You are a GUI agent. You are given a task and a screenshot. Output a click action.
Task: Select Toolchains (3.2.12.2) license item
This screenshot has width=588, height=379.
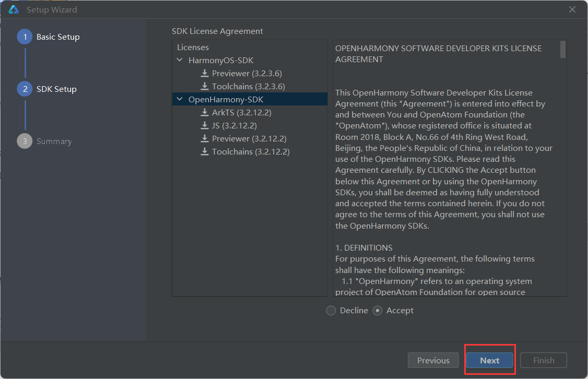point(251,152)
